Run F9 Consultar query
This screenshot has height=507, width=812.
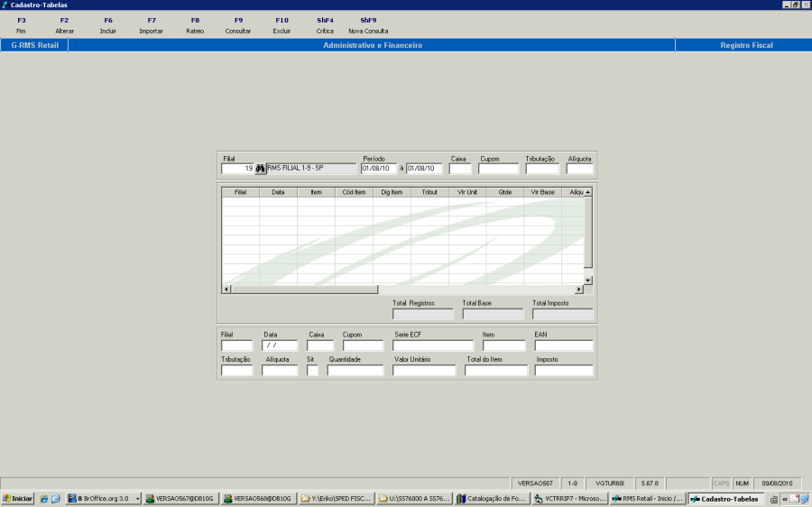tap(238, 25)
